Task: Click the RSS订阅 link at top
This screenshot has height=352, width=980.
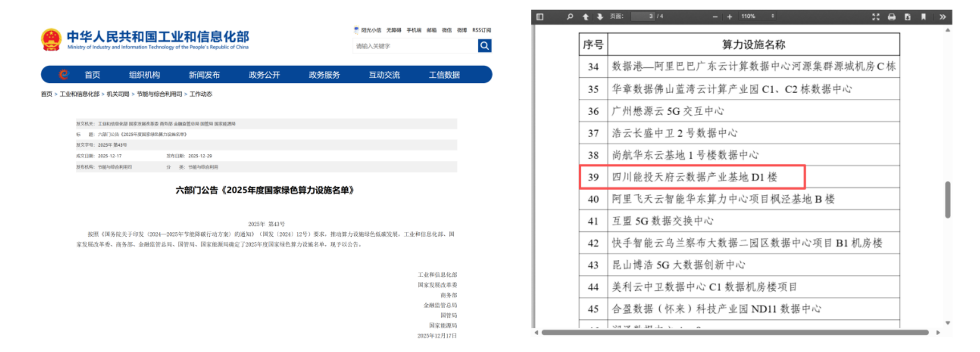Action: point(481,30)
